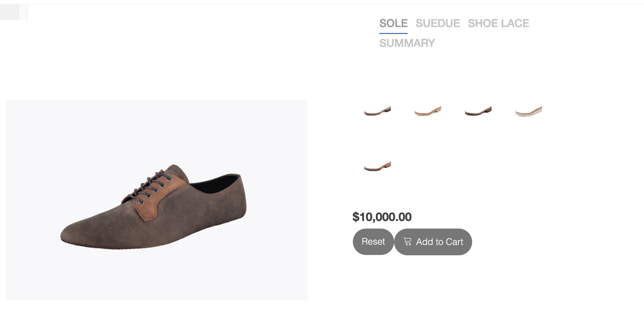Open the SUMMARY tab

coord(407,43)
